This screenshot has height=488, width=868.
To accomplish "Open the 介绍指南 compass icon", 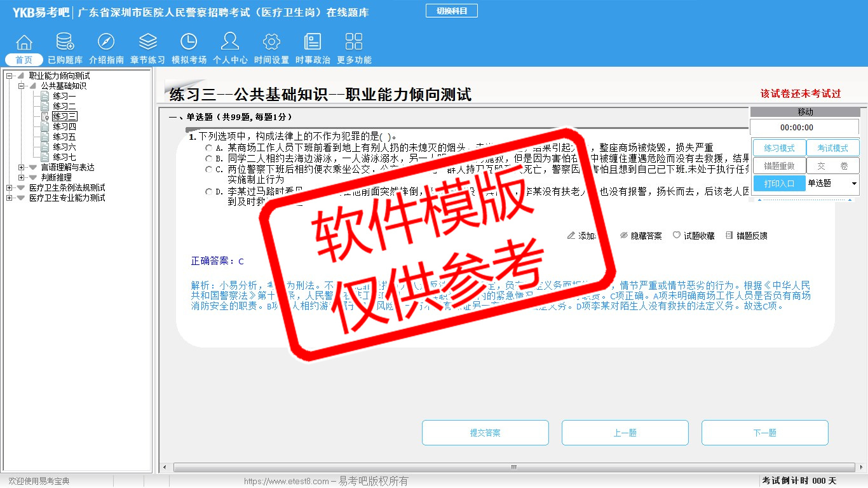I will 106,43.
